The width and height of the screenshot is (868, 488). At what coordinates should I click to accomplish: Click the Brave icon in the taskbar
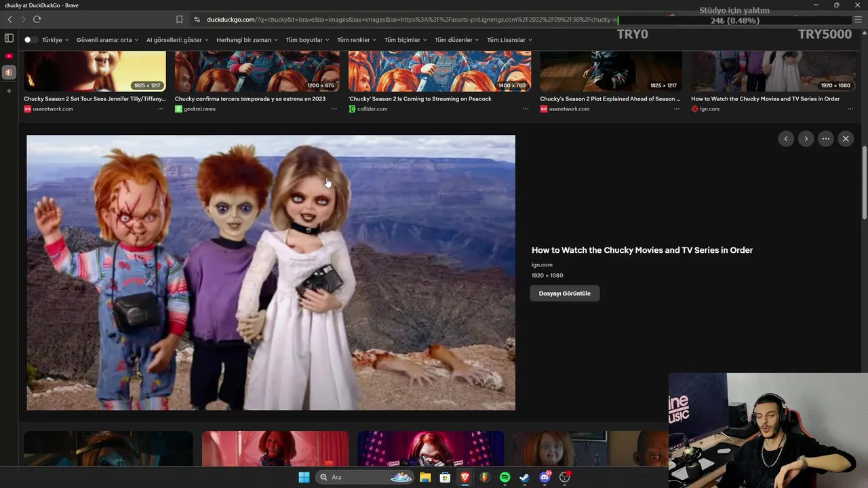[465, 477]
